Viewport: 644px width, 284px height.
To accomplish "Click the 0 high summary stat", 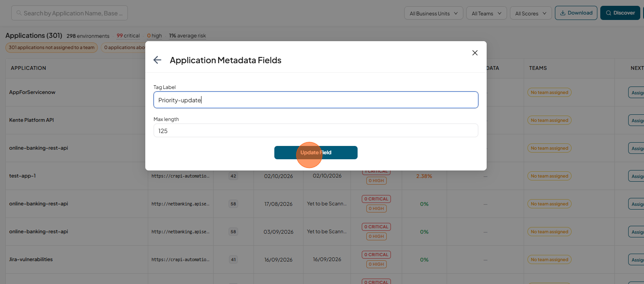I will coord(154,36).
